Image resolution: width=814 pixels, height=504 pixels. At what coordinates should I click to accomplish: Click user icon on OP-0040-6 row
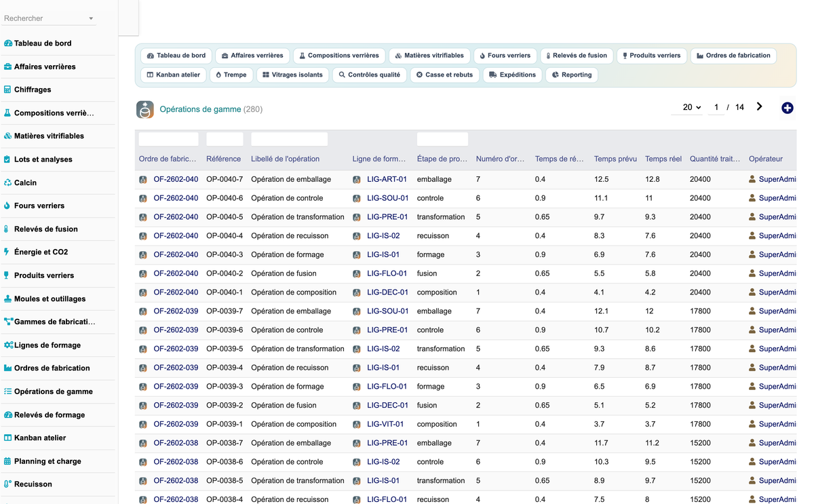pos(752,199)
